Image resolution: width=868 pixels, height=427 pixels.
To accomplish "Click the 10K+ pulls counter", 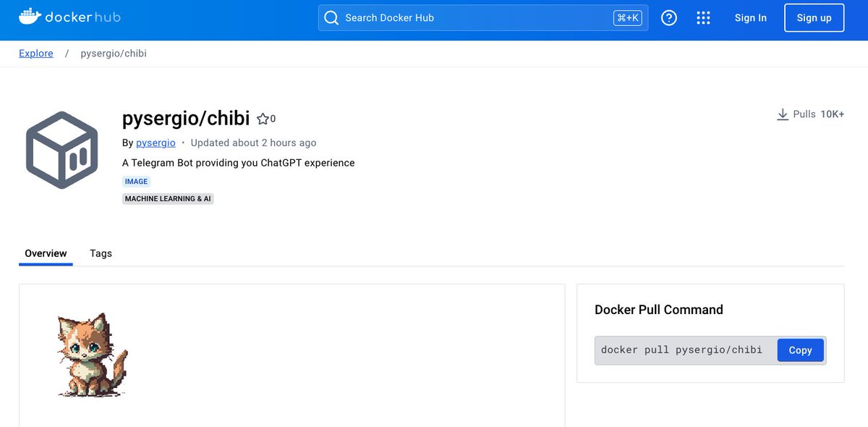I will (x=834, y=114).
